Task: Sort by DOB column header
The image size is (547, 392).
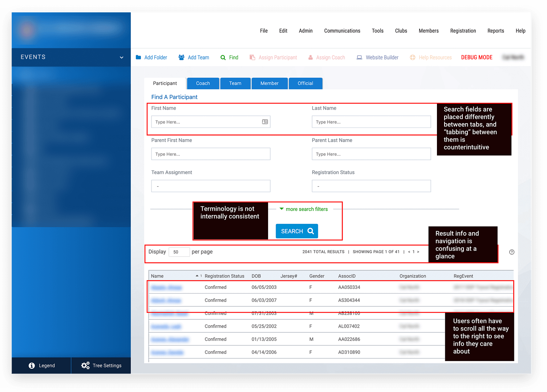Action: click(x=256, y=276)
